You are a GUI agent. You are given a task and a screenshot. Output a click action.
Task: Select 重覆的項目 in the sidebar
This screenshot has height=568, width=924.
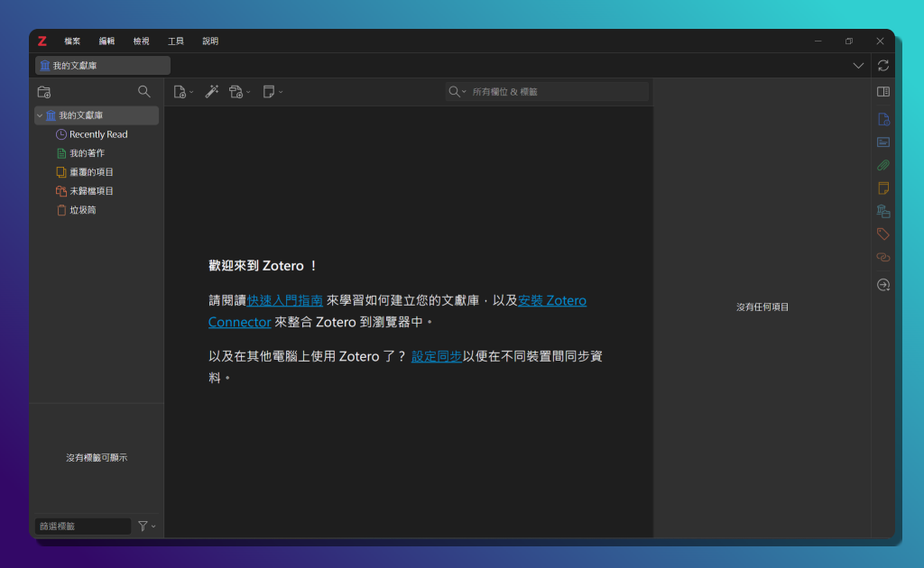[91, 172]
